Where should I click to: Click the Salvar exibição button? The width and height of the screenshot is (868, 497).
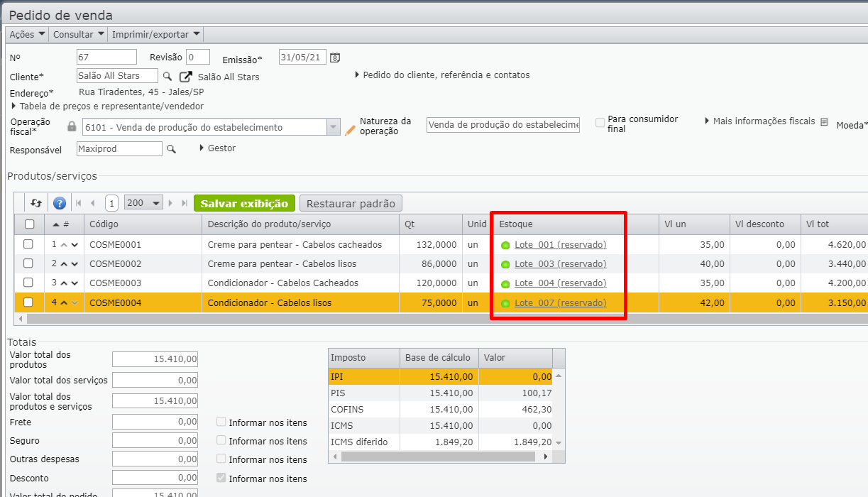[x=243, y=203]
